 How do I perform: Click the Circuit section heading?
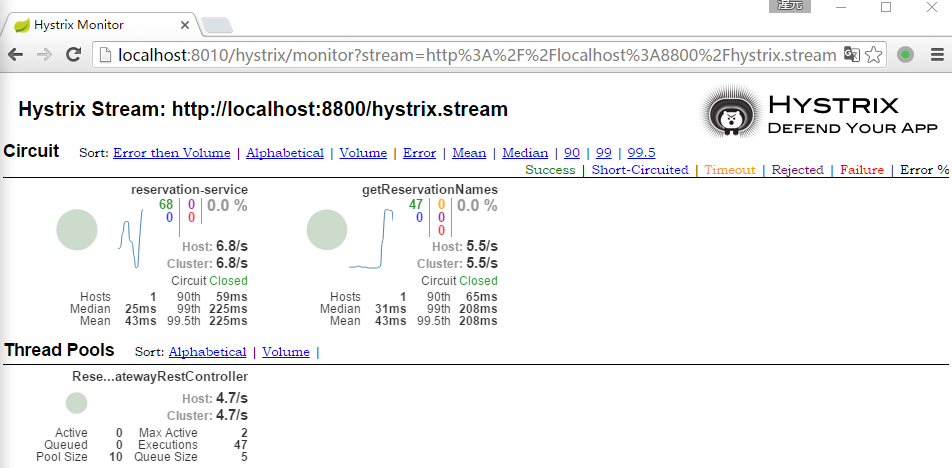[x=32, y=151]
